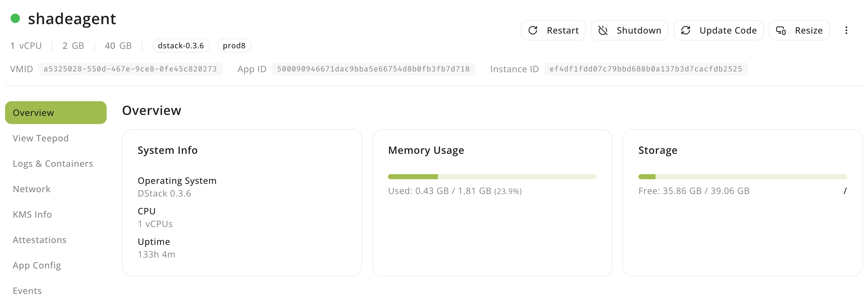The height and width of the screenshot is (300, 868).
Task: Go to Logs & Containers
Action: pos(53,164)
